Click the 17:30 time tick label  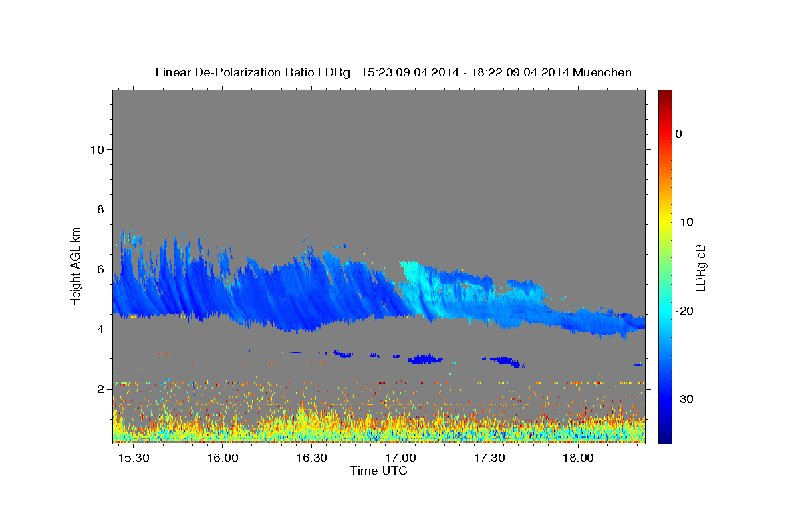(489, 458)
